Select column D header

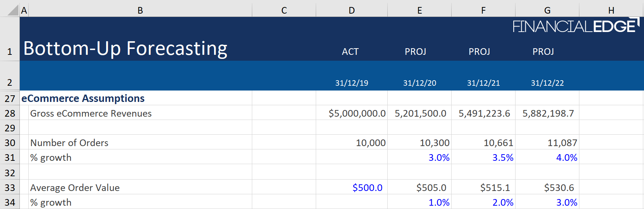tap(351, 10)
